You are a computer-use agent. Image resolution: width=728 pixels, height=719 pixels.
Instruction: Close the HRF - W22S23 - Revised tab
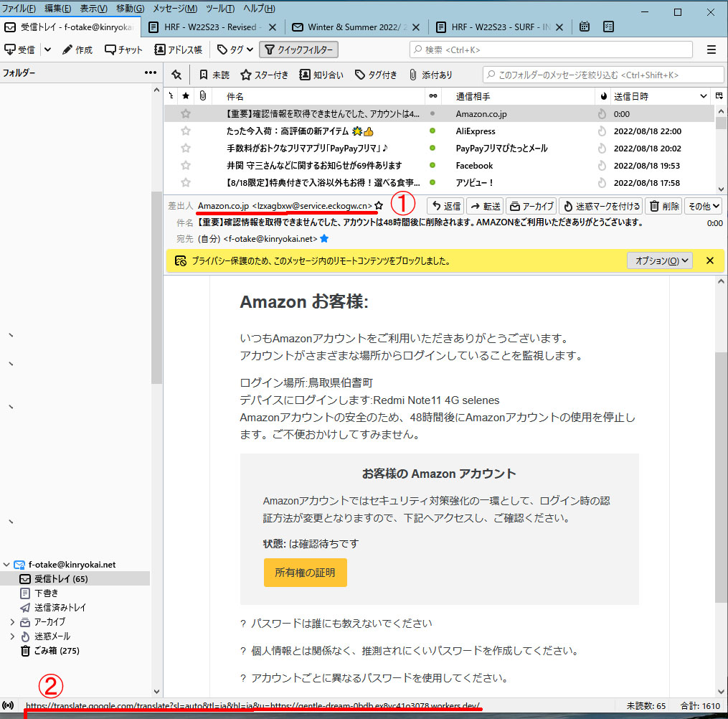(x=273, y=27)
